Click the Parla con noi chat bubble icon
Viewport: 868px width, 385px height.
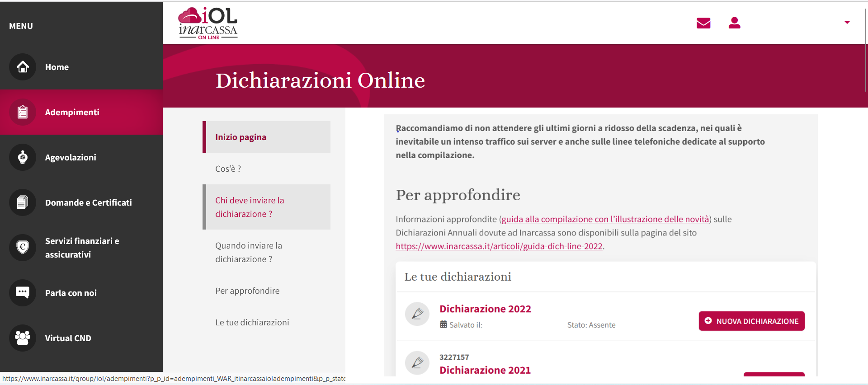point(23,293)
